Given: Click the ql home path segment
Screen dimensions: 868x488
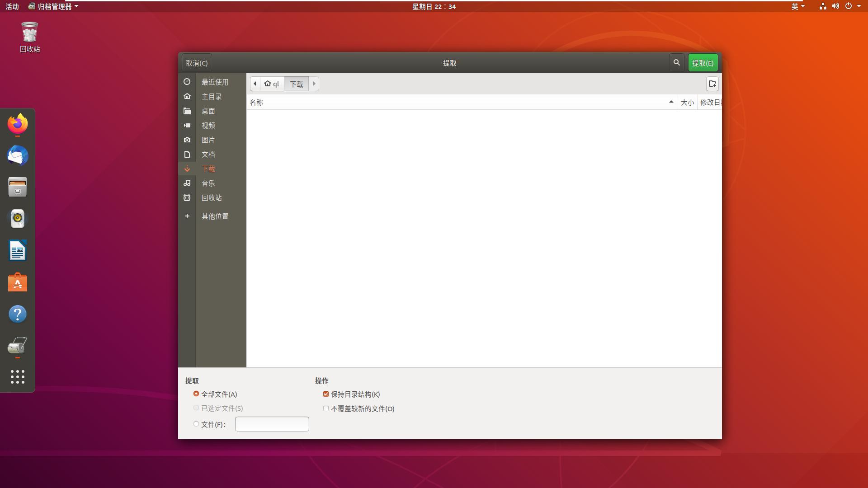Looking at the screenshot, I should tap(272, 84).
